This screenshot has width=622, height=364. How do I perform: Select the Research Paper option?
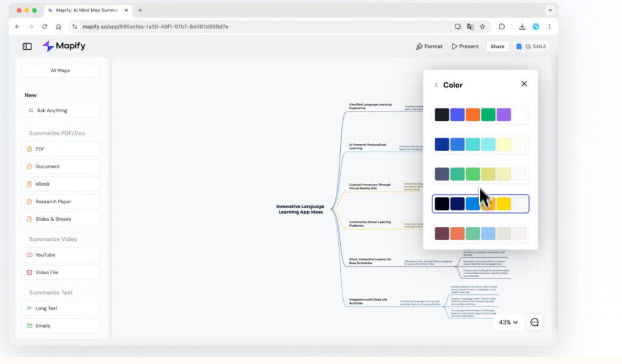click(61, 201)
